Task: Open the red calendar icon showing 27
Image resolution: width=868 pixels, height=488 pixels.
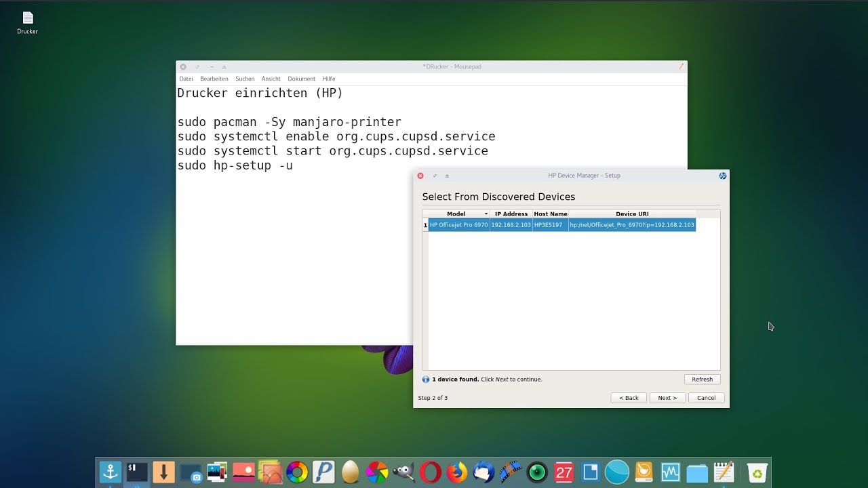Action: point(564,472)
